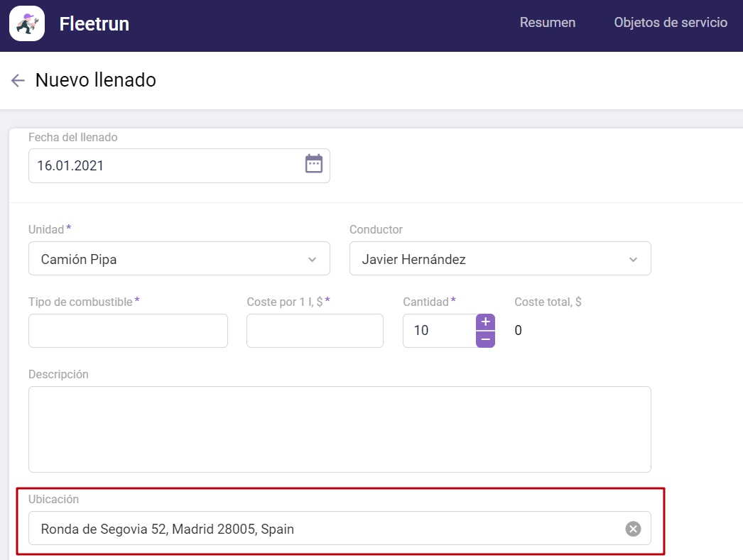Click the Cantidad number field
This screenshot has height=560, width=743.
(438, 331)
